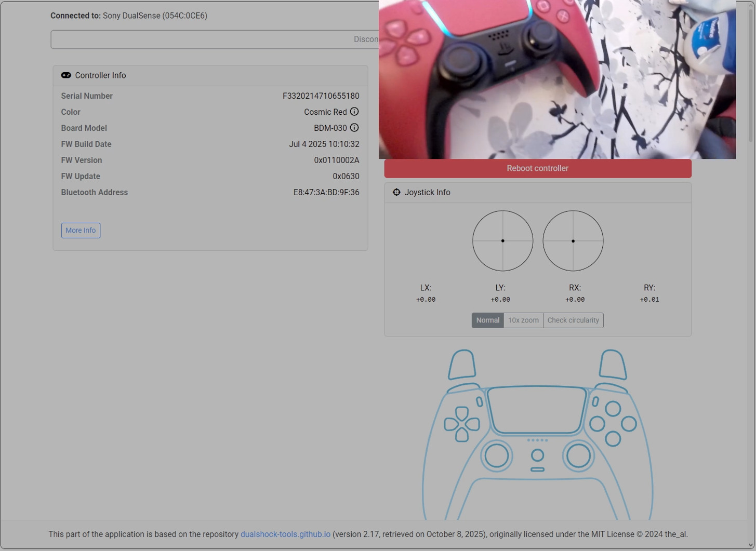Click the right face button on the controller diagram
The width and height of the screenshot is (756, 551).
(629, 424)
